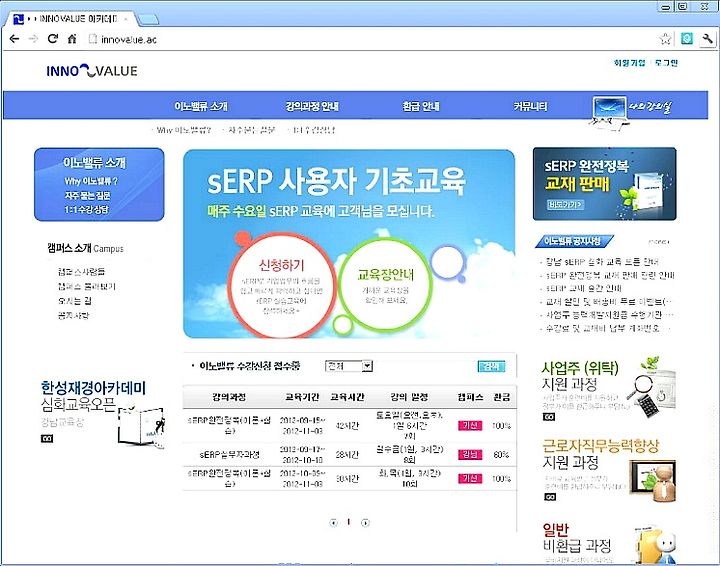
Task: Click the 'Why 이노밸류?' submenu item
Action: pos(184,130)
